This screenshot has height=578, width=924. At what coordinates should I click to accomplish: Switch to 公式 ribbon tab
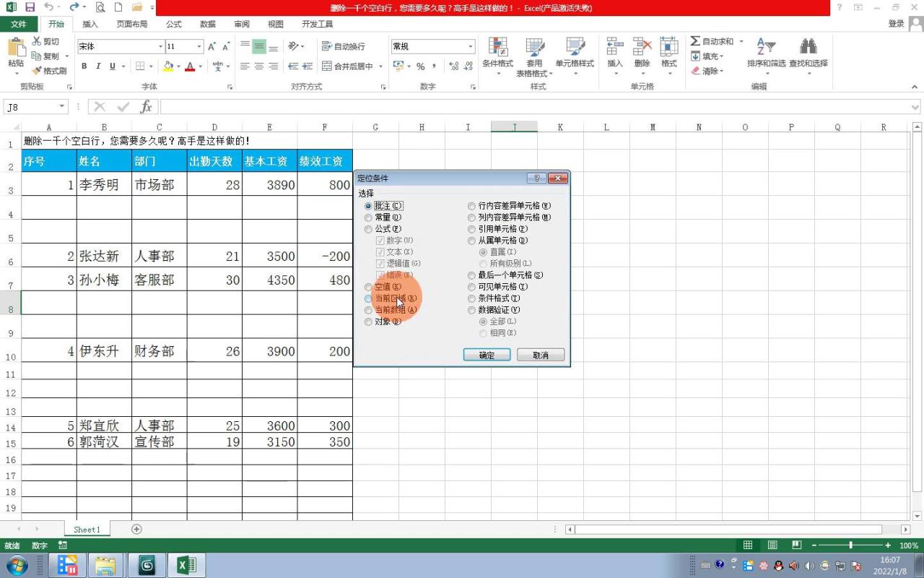(x=174, y=24)
